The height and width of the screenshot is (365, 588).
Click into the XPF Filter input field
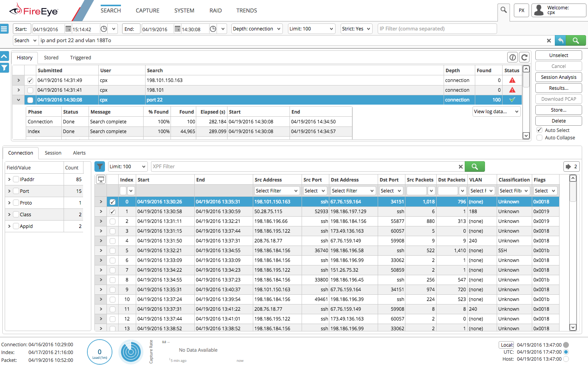coord(304,167)
